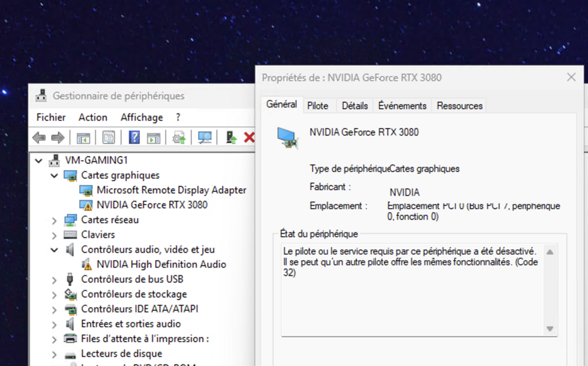Click the Emplacement PCI 0 location value
The width and height of the screenshot is (588, 366).
click(x=473, y=211)
